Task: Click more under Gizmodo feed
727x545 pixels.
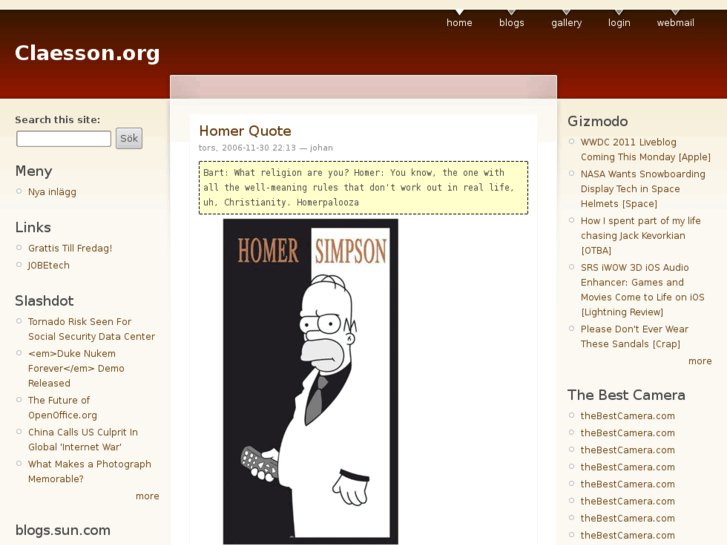Action: [x=700, y=361]
